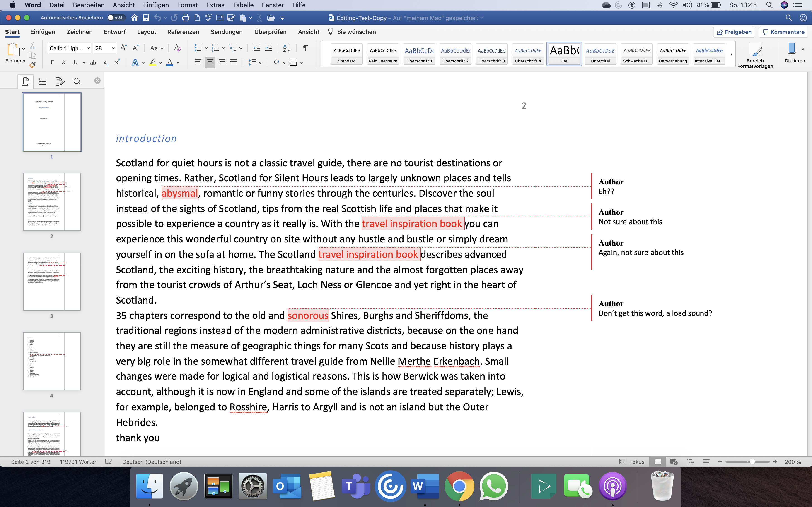This screenshot has width=812, height=507.
Task: Click the clear formatting icon
Action: coord(177,48)
